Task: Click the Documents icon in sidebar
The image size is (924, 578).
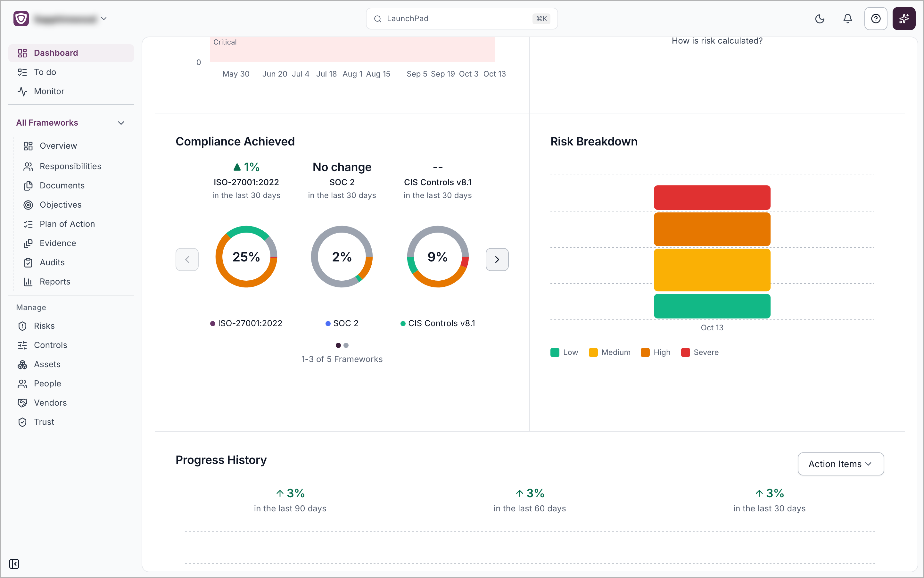Action: pos(28,186)
